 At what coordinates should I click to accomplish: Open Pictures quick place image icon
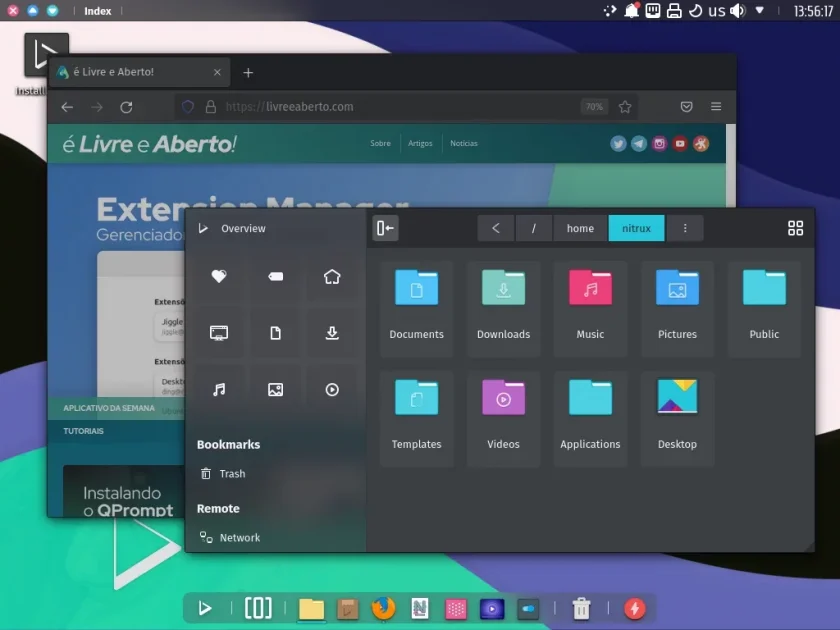pos(275,389)
